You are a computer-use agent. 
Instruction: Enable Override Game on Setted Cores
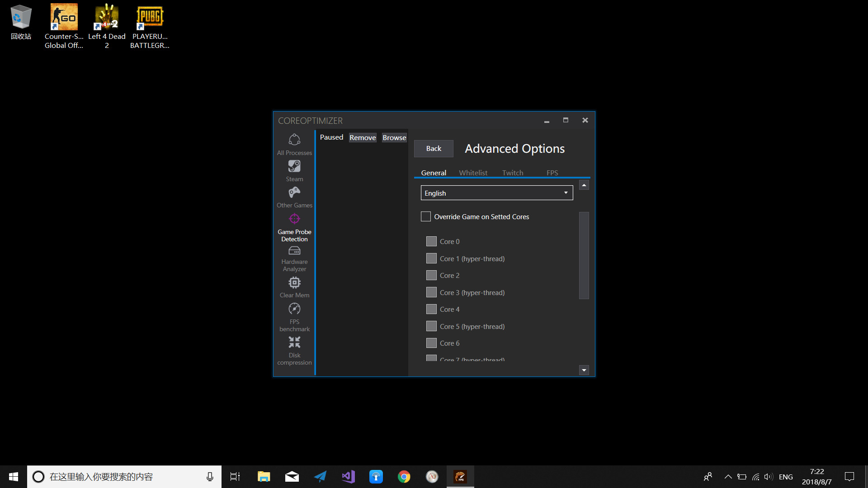click(x=425, y=216)
